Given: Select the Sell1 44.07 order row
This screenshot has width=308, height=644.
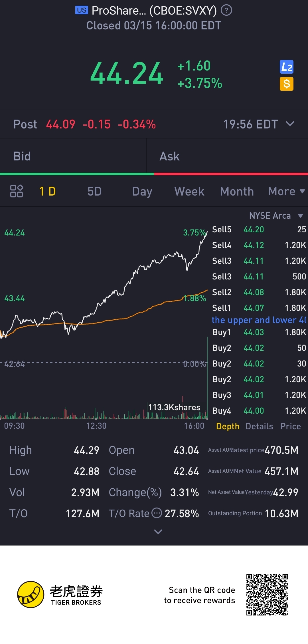Looking at the screenshot, I should tap(259, 308).
